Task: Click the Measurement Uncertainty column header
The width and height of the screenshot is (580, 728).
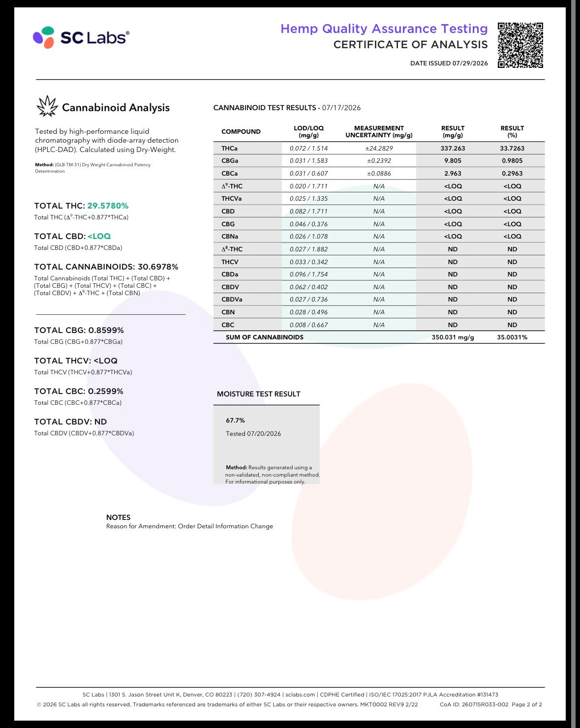Action: point(379,131)
